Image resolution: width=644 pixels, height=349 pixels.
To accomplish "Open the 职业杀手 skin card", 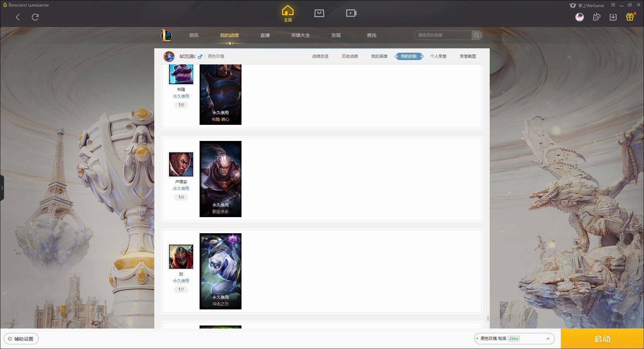I will coord(220,179).
